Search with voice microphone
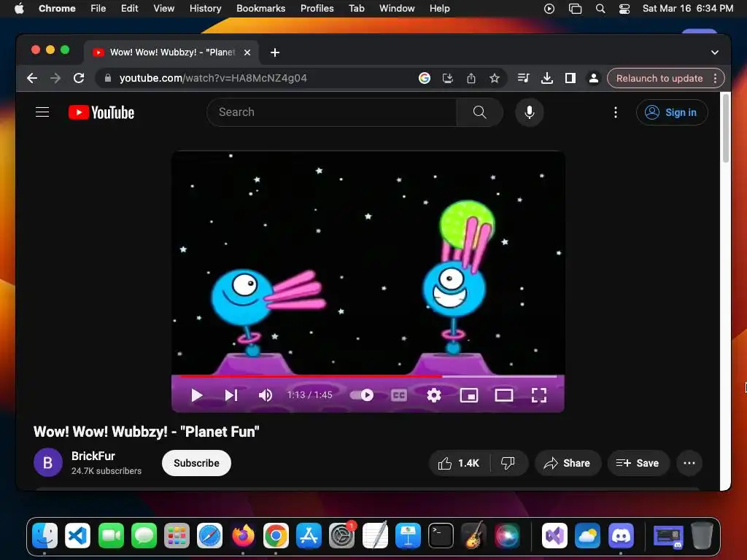 pyautogui.click(x=530, y=112)
